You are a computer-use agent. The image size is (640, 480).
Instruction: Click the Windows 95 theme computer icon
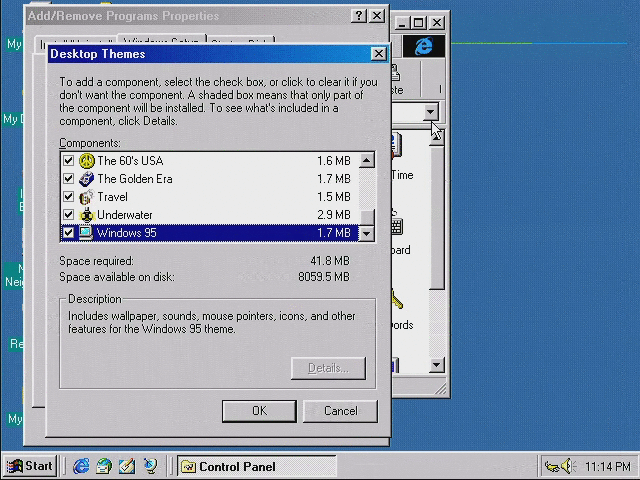click(86, 233)
